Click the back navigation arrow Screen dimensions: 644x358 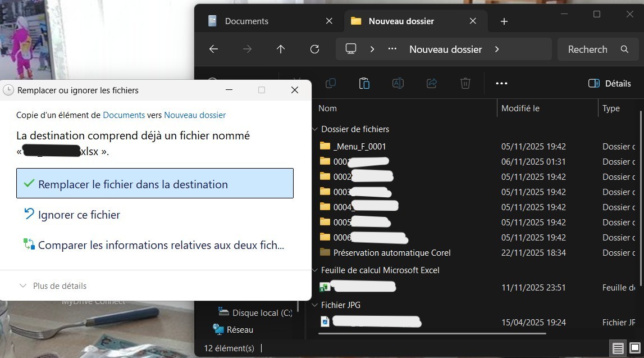213,49
